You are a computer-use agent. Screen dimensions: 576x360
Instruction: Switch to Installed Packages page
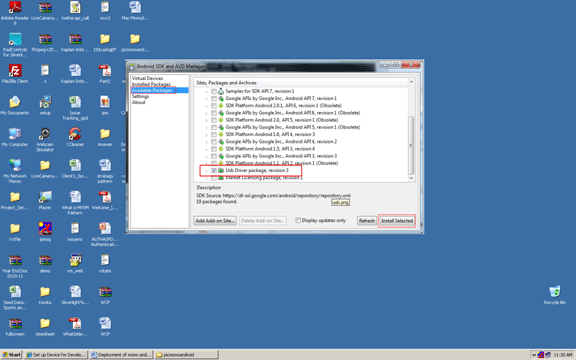tap(151, 84)
